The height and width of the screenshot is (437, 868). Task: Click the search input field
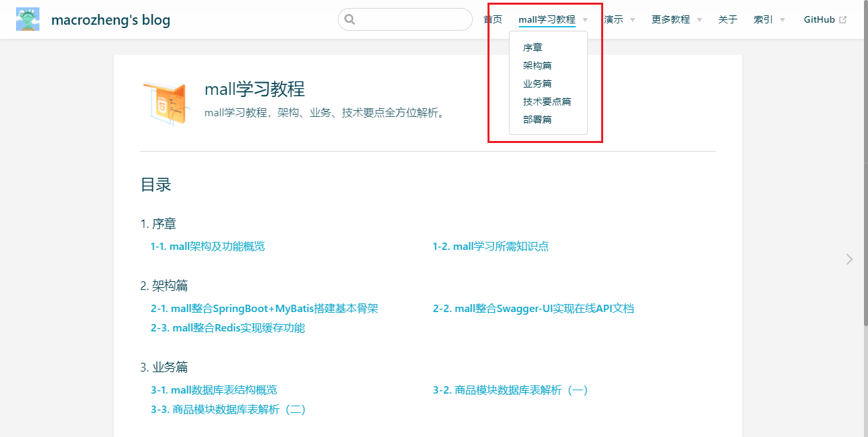point(405,19)
